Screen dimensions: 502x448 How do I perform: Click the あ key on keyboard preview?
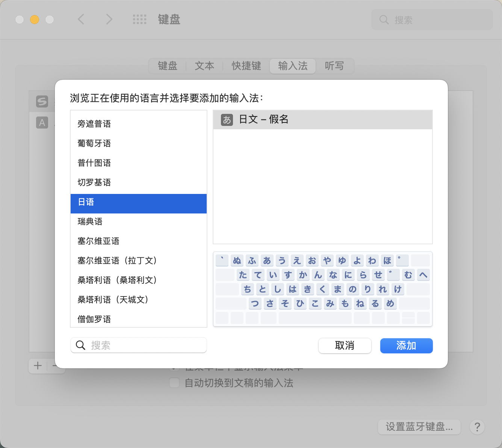267,260
